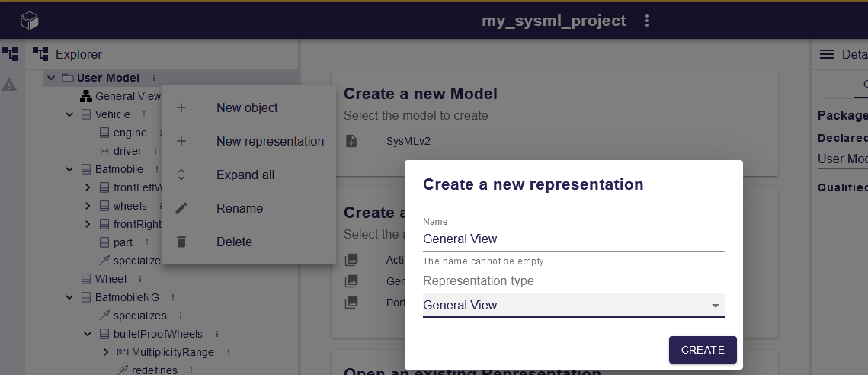Collapse the User Model tree node
The image size is (868, 375).
point(51,78)
